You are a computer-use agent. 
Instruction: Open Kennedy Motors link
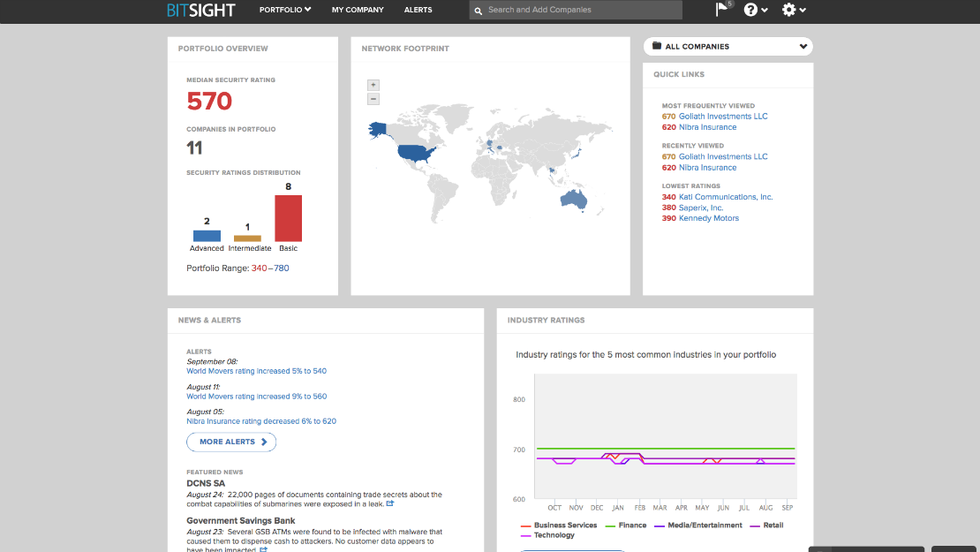coord(709,218)
